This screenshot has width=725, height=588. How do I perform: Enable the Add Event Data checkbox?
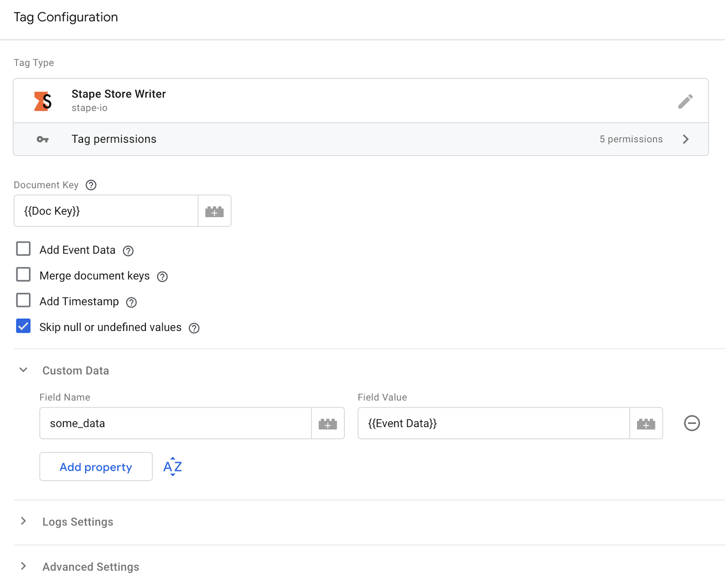coord(24,249)
